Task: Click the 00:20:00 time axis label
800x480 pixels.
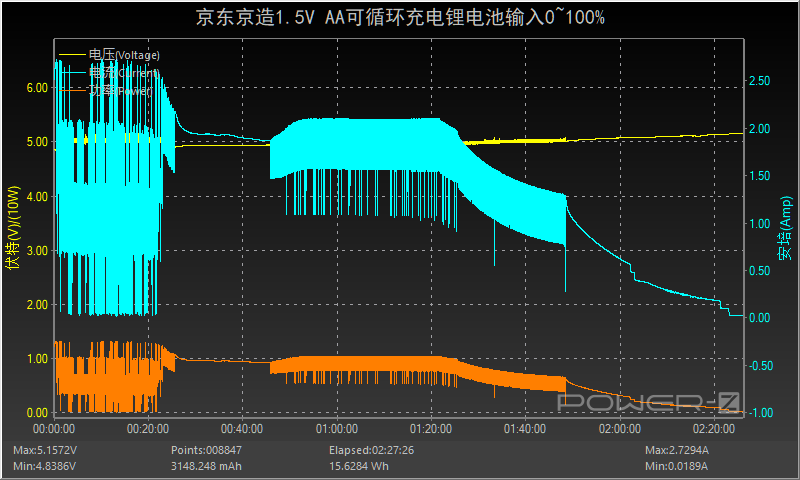Action: click(x=148, y=429)
